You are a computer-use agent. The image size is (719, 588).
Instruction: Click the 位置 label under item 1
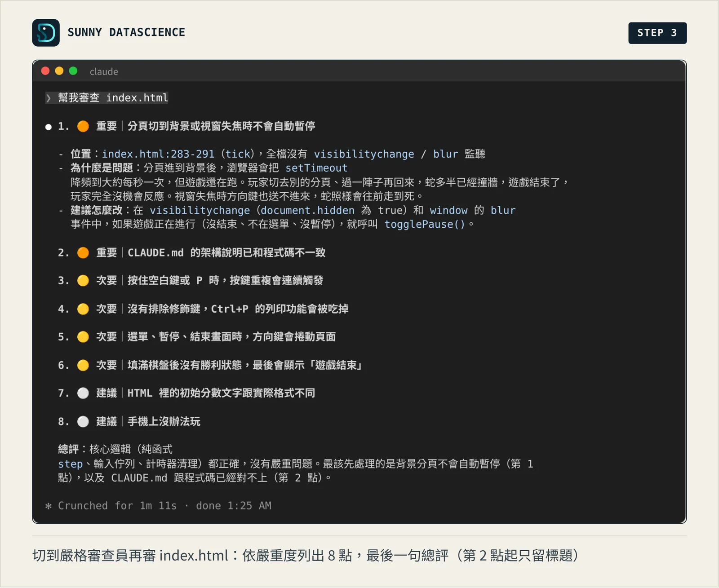coord(81,154)
